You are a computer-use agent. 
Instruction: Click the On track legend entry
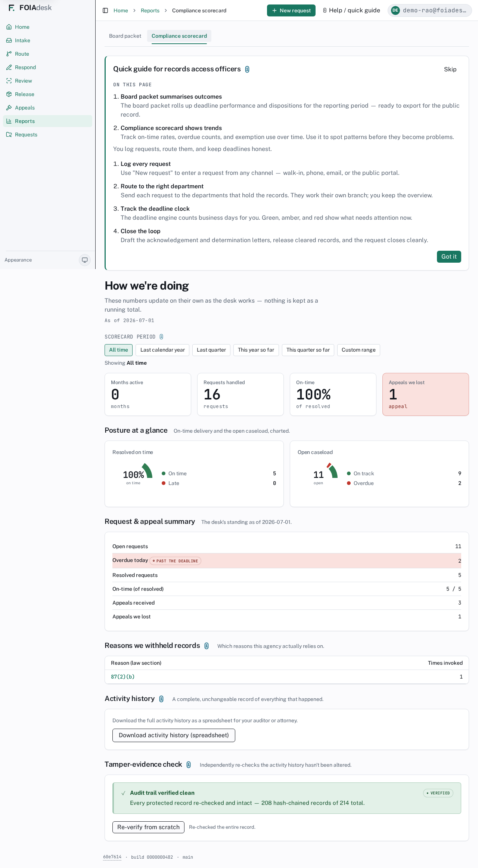point(404,473)
